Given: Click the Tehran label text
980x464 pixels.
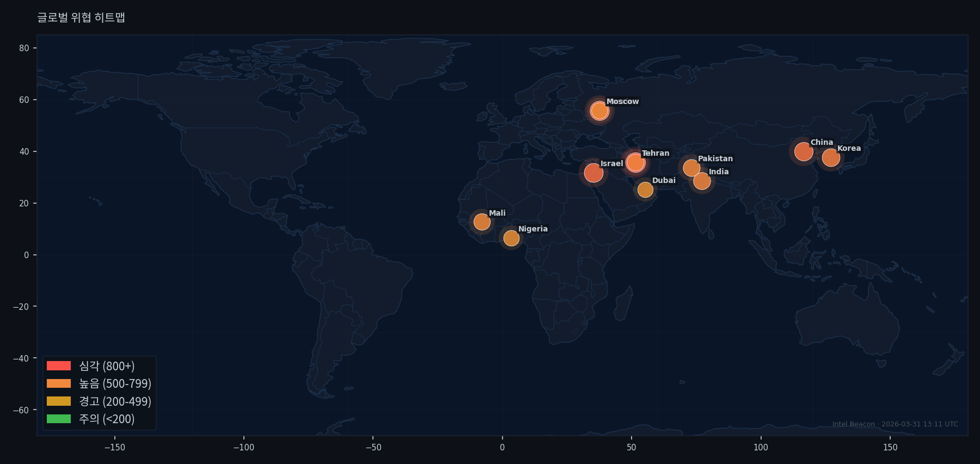Looking at the screenshot, I should (656, 153).
